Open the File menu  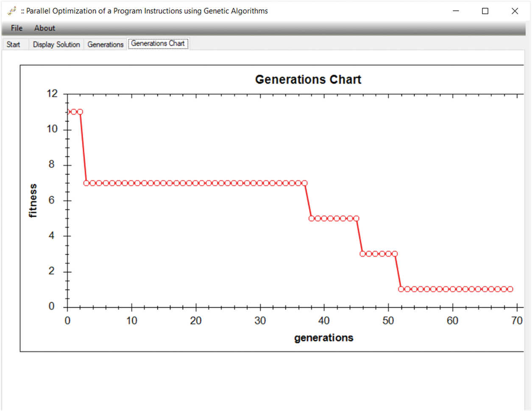[x=17, y=28]
